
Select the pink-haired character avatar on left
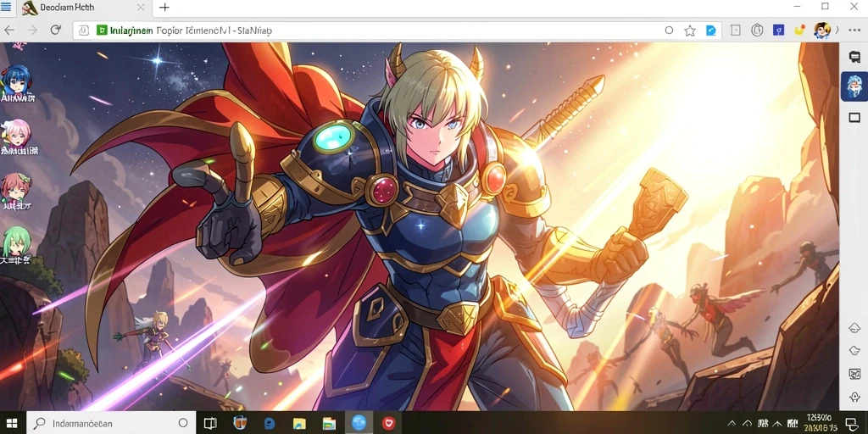(x=15, y=132)
